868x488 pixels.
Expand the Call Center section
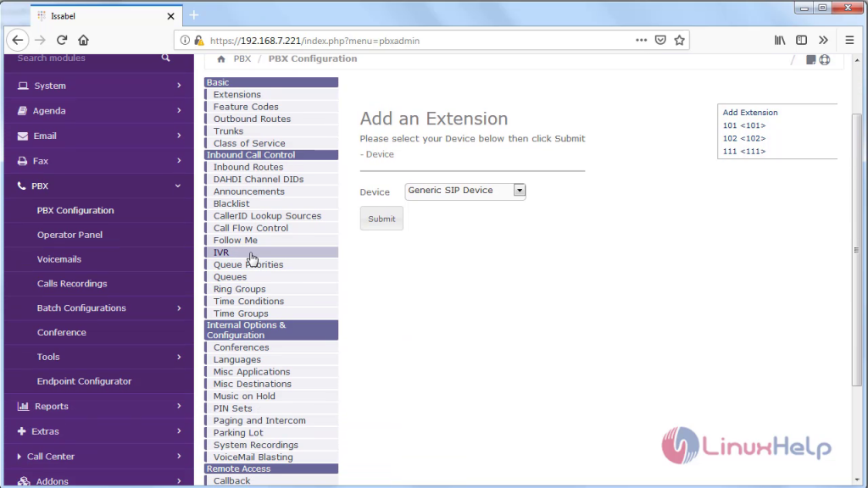(99, 457)
